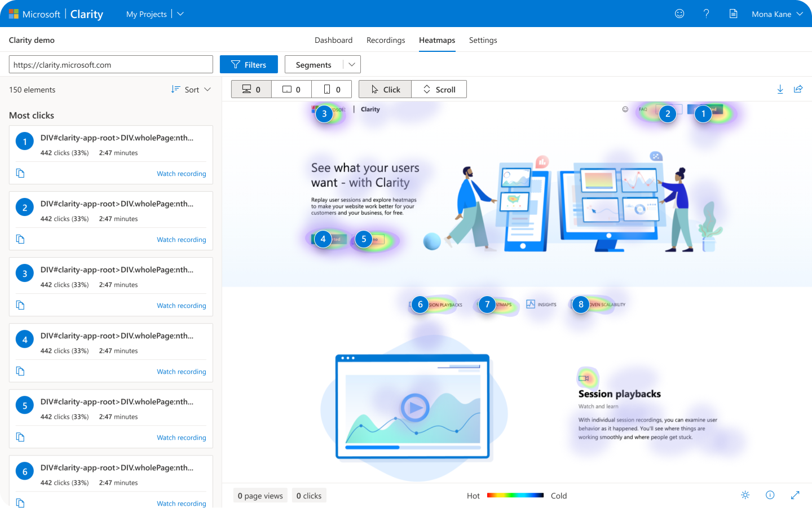
Task: Select the desktop device view
Action: [x=251, y=89]
